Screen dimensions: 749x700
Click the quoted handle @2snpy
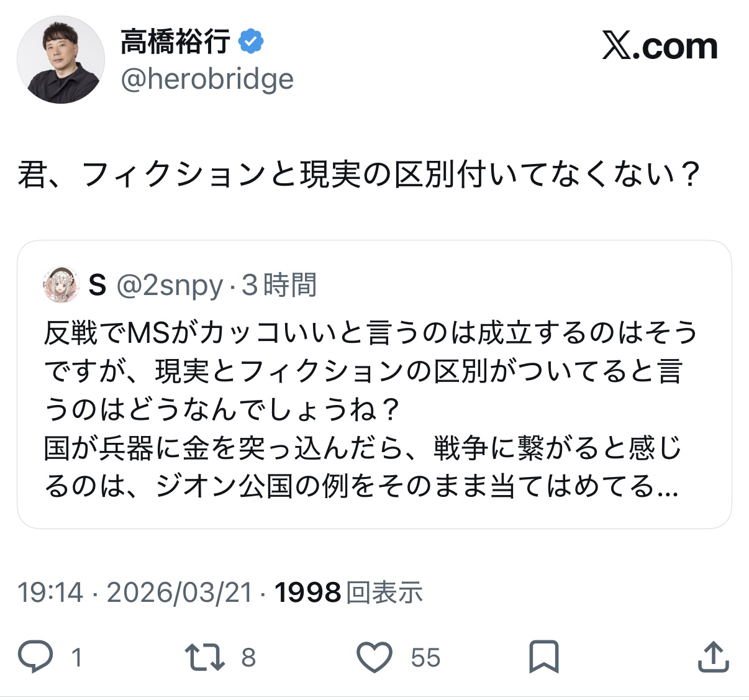[x=170, y=285]
